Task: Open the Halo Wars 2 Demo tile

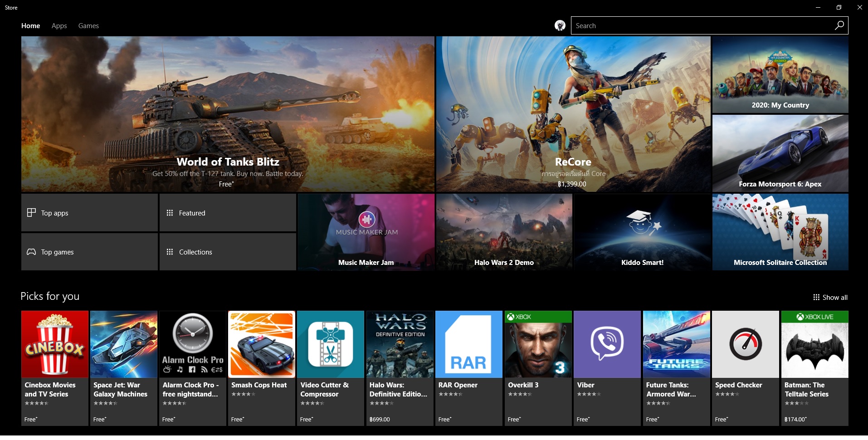Action: click(504, 232)
